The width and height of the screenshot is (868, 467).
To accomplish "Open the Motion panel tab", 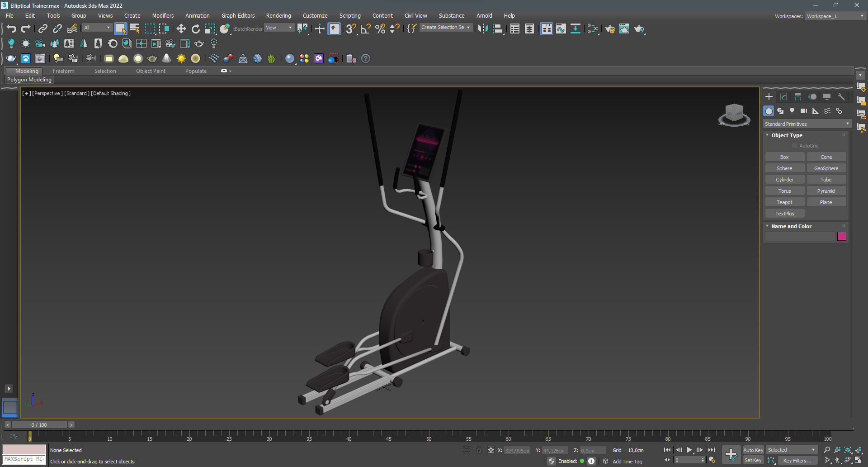I will 812,97.
